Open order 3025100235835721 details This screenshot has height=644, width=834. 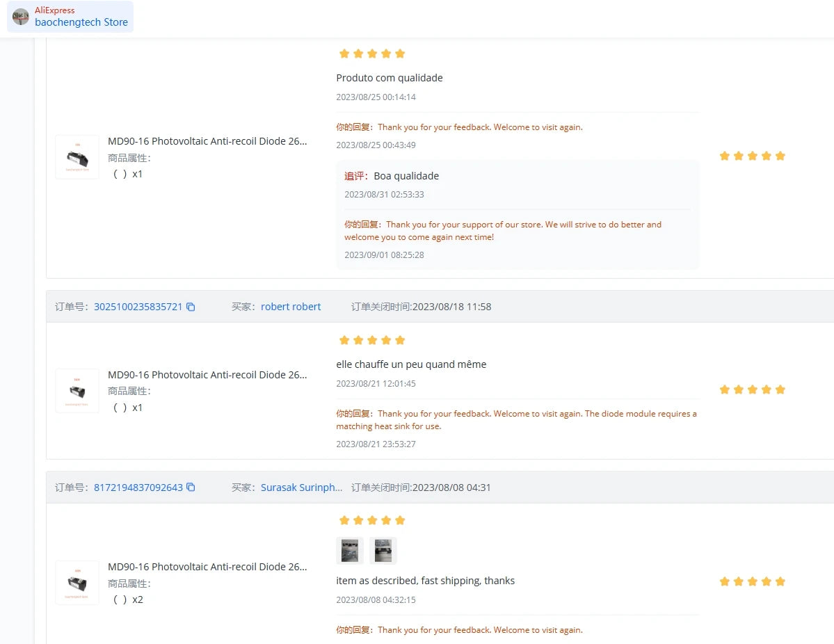(x=138, y=307)
